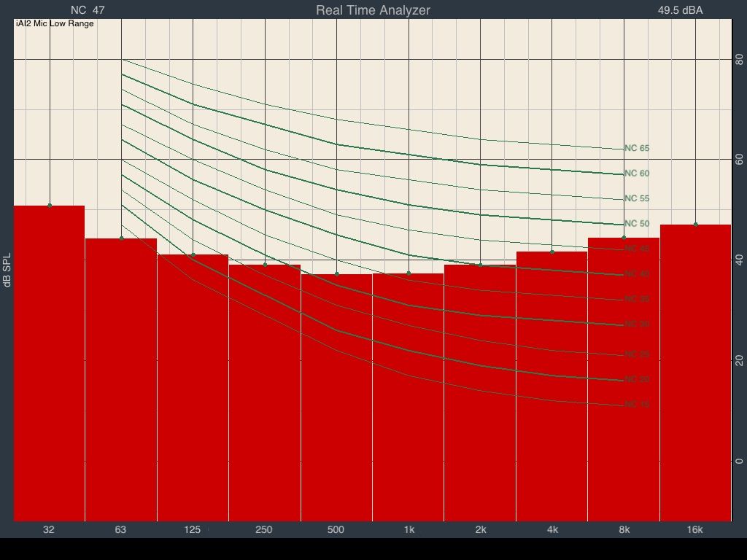The image size is (747, 560).
Task: Click the NC 55 curve label
Action: (637, 199)
